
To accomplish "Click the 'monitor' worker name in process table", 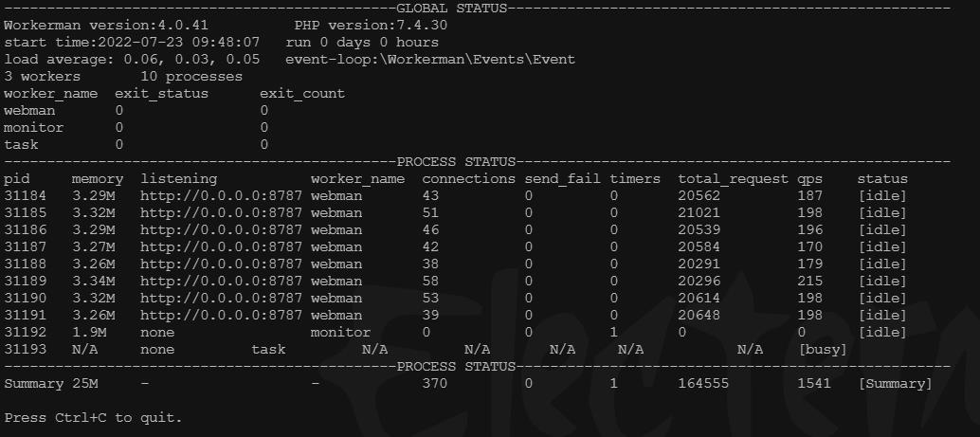I will pos(340,333).
